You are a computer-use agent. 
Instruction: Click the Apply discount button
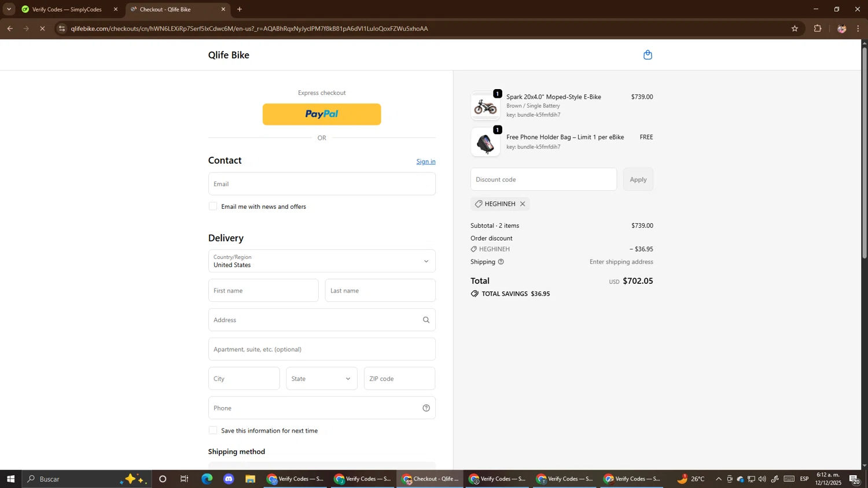point(638,179)
